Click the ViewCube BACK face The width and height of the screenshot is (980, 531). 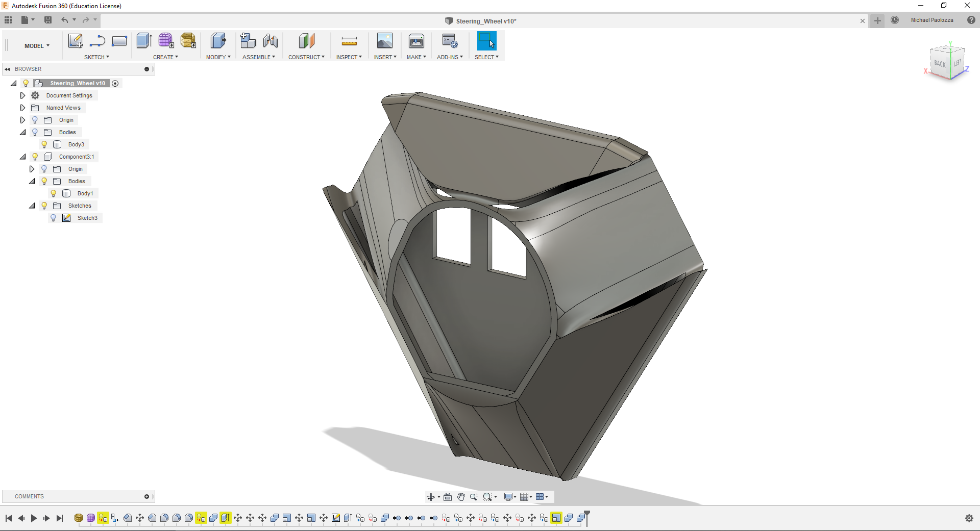coord(940,64)
